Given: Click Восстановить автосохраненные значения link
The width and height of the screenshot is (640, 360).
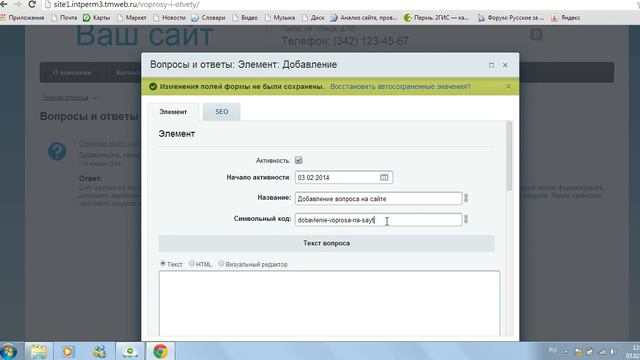Looking at the screenshot, I should [x=400, y=87].
